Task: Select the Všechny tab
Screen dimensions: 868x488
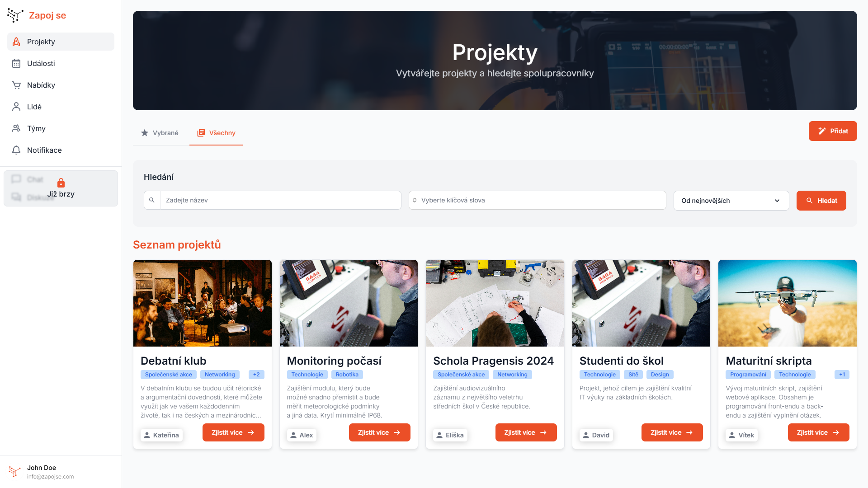Action: (216, 133)
